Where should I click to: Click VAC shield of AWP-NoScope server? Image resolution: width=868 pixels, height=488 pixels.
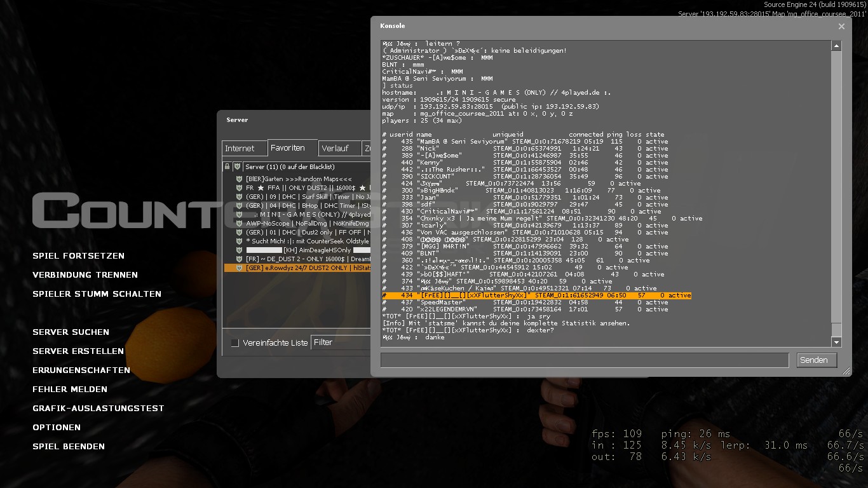point(240,224)
